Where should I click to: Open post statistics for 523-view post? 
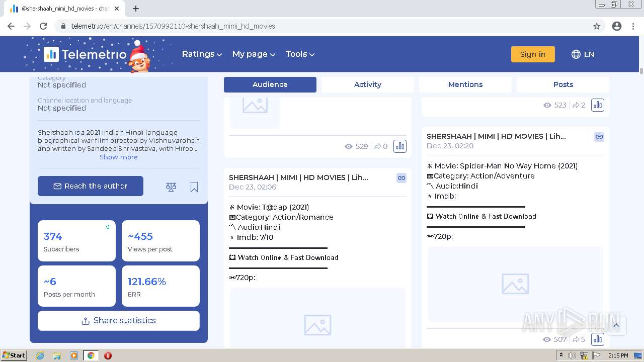[x=598, y=105]
